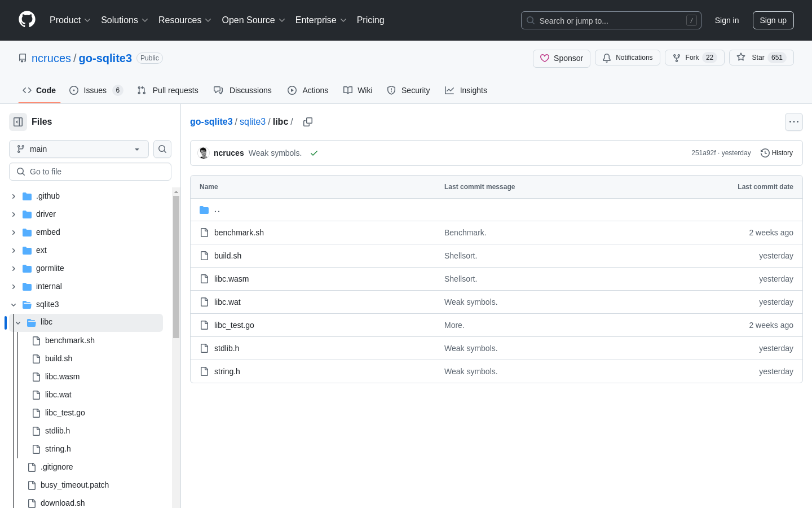The height and width of the screenshot is (508, 812).
Task: Open Open Source menu dropdown
Action: 254,20
